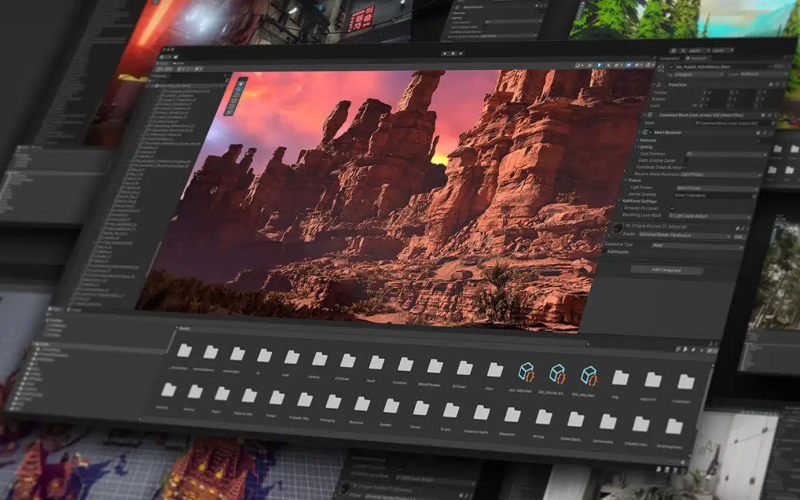Click the Pause button in the top toolbar

click(x=451, y=51)
